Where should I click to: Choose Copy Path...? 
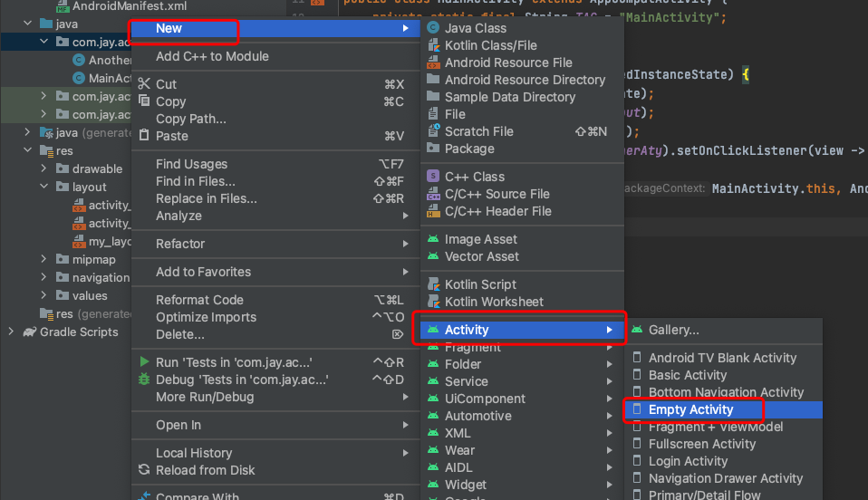(275, 119)
